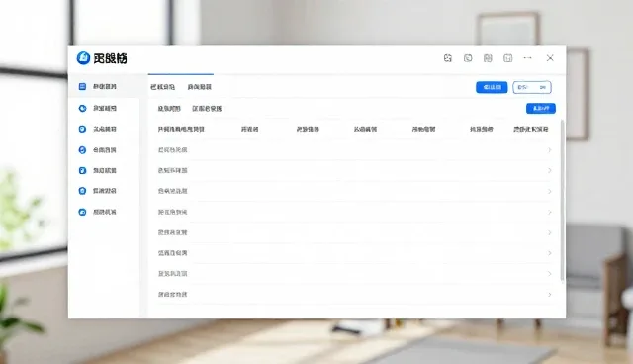Image resolution: width=633 pixels, height=364 pixels.
Task: Click the second table column header
Action: [x=250, y=130]
